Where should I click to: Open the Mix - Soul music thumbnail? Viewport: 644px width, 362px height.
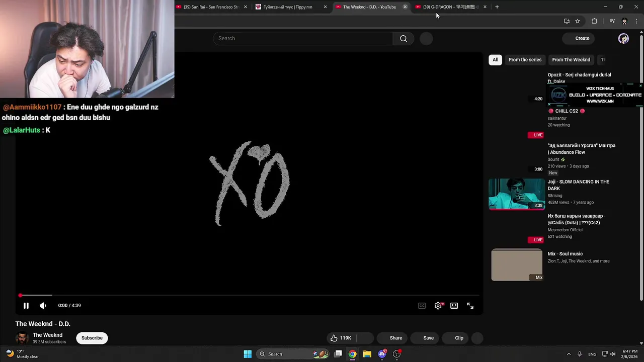click(517, 264)
